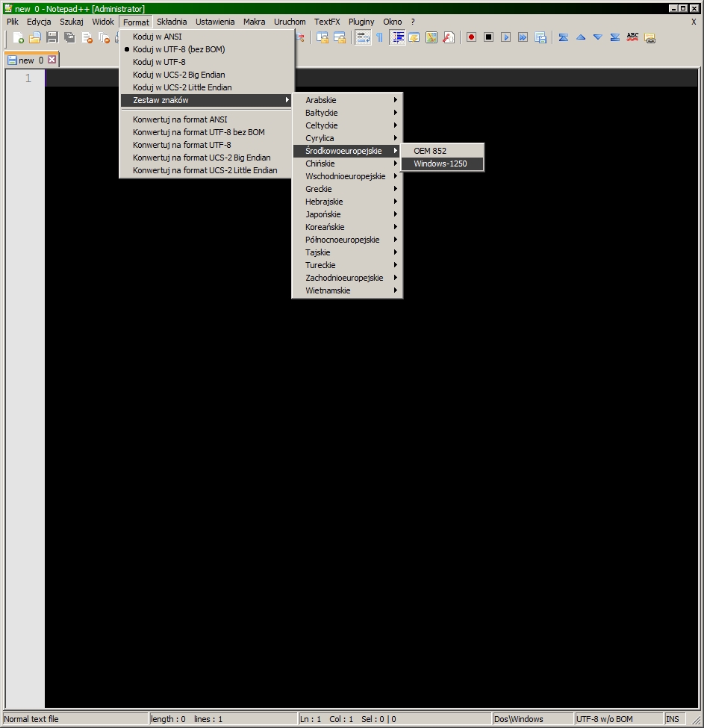
Task: Click the Notepad++ app icon in the title bar
Action: pyautogui.click(x=8, y=8)
